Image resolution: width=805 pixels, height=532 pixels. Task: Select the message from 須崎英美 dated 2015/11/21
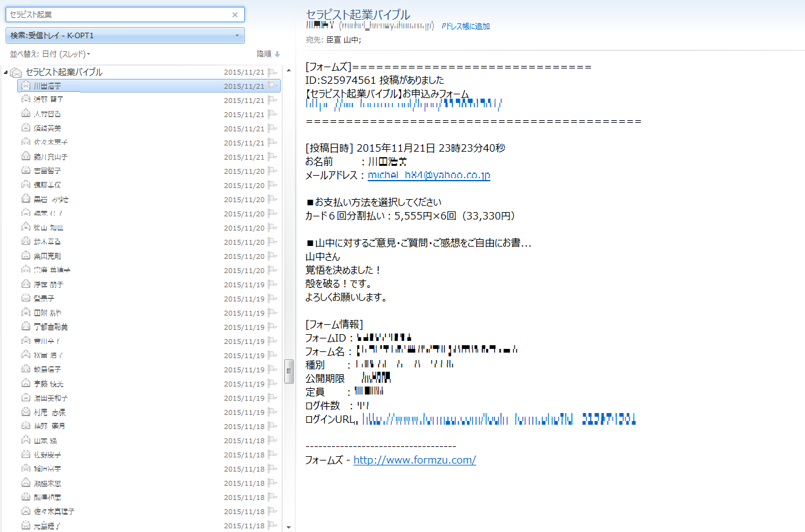coord(93,128)
